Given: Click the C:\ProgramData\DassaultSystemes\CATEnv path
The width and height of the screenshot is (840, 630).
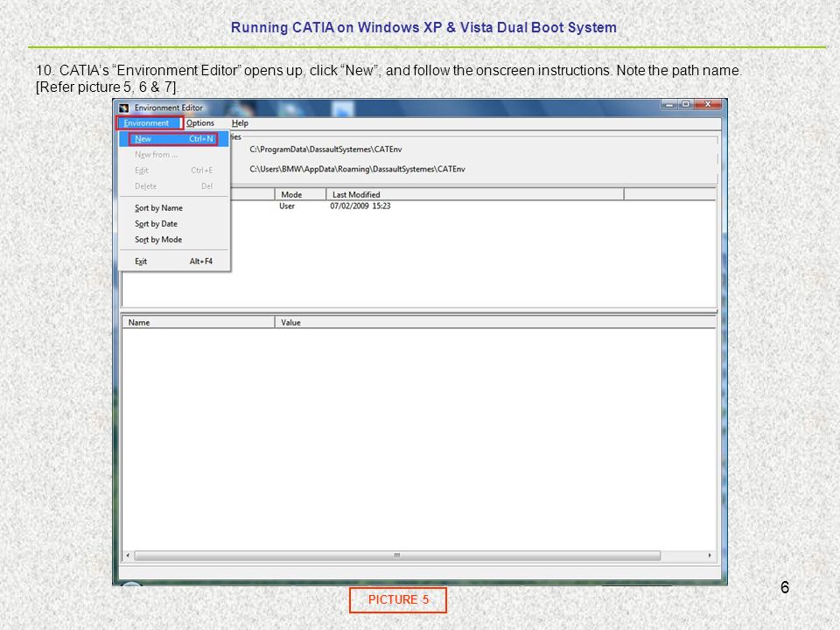Looking at the screenshot, I should [325, 150].
